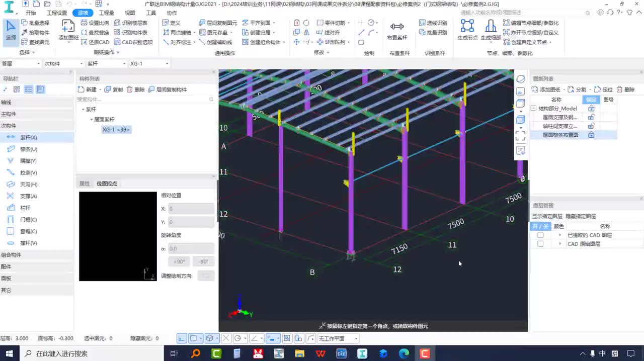Screen dimensions: 644x361
Task: Click the 删除 trash icon in modify group
Action: [x=297, y=23]
